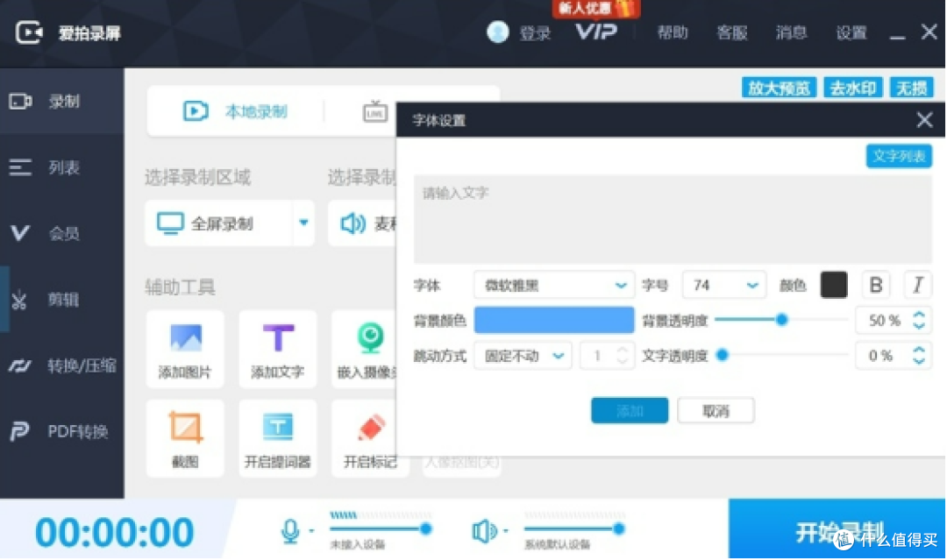Click the VIP logo in title bar
947x560 pixels.
pos(596,32)
